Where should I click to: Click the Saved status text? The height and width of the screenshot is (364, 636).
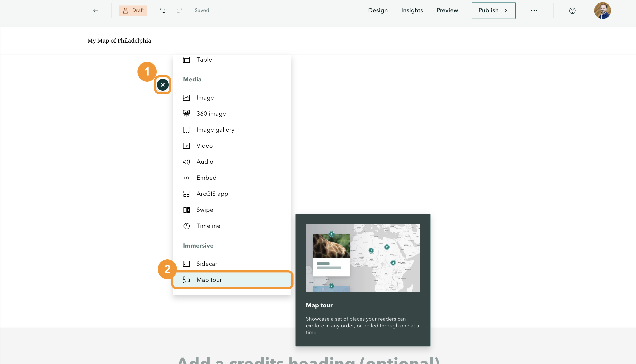click(202, 10)
